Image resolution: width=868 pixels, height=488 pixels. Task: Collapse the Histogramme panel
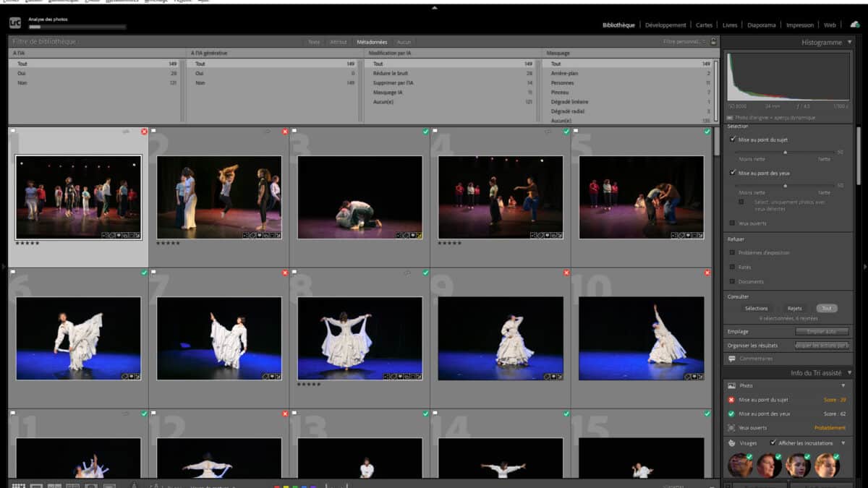pos(849,43)
